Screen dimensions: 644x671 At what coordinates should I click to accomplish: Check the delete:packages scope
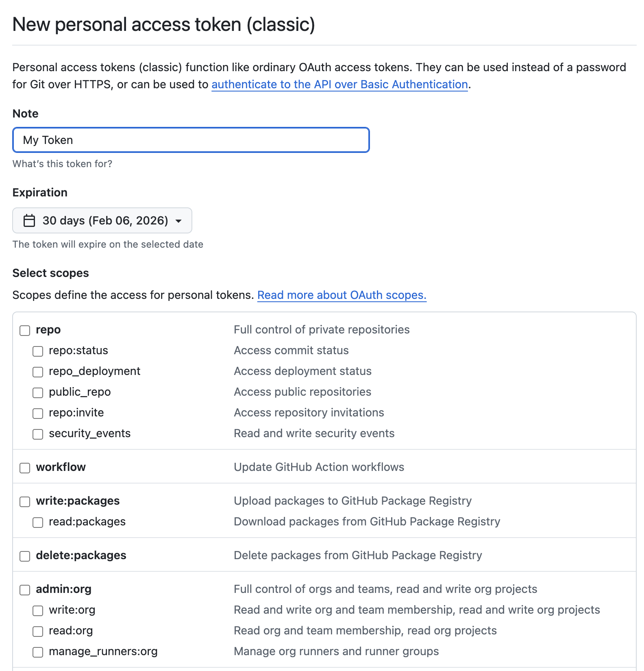tap(24, 556)
